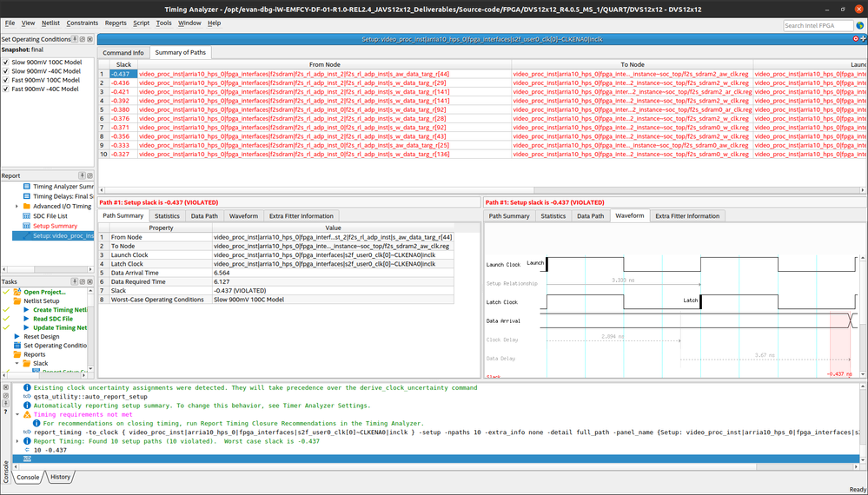Collapse the Timing requirements not met message
Screen dimensions: 868x495
click(18, 415)
